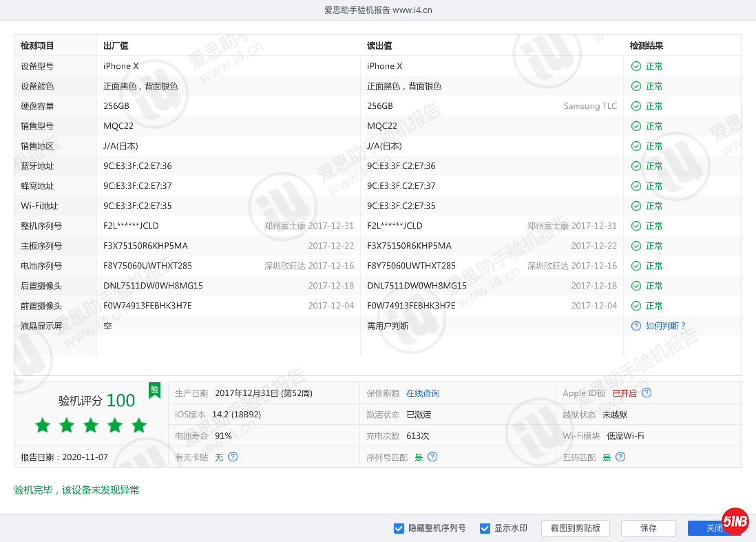Click the 液晶显示屏 row label

(41, 326)
